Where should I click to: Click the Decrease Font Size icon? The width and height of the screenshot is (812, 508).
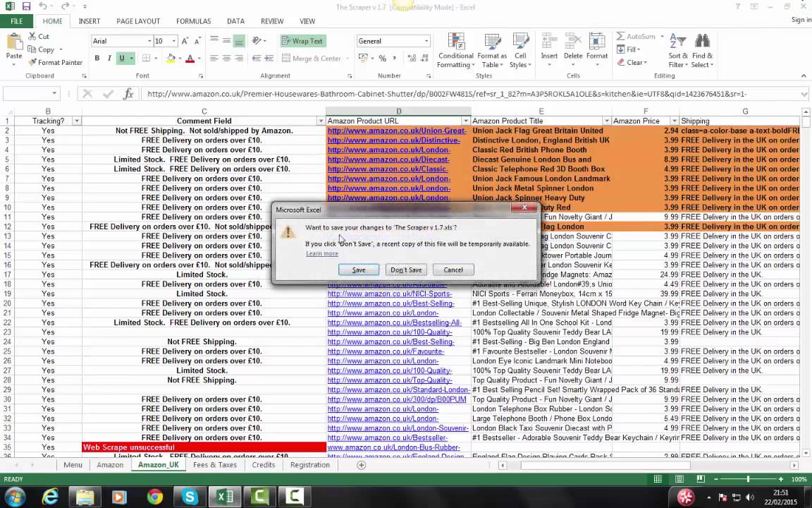point(197,41)
